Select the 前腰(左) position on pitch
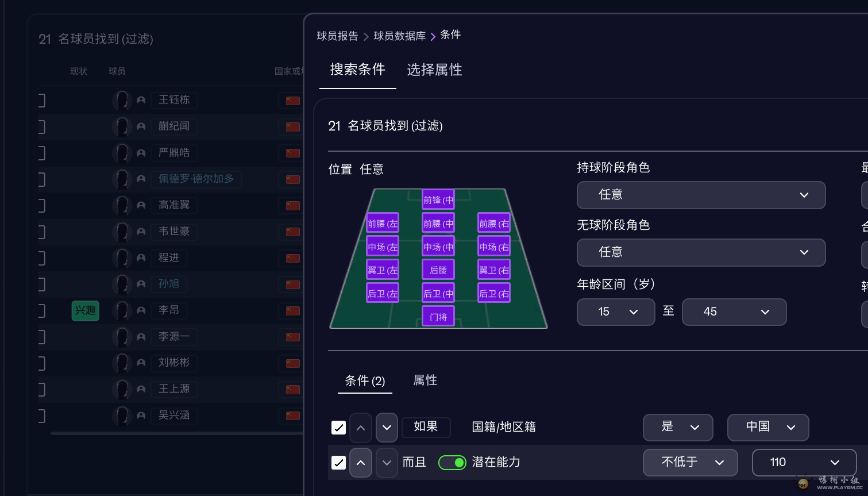 [x=383, y=224]
